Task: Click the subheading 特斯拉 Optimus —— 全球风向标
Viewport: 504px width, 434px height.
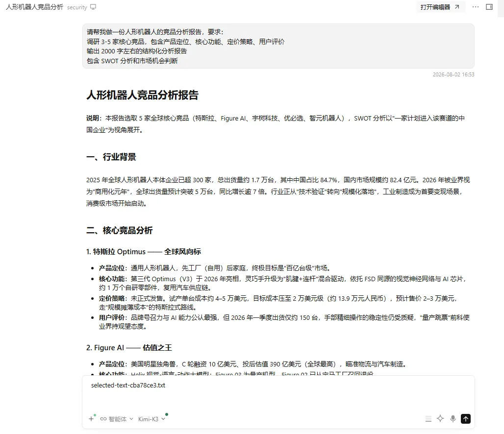Action: click(143, 251)
